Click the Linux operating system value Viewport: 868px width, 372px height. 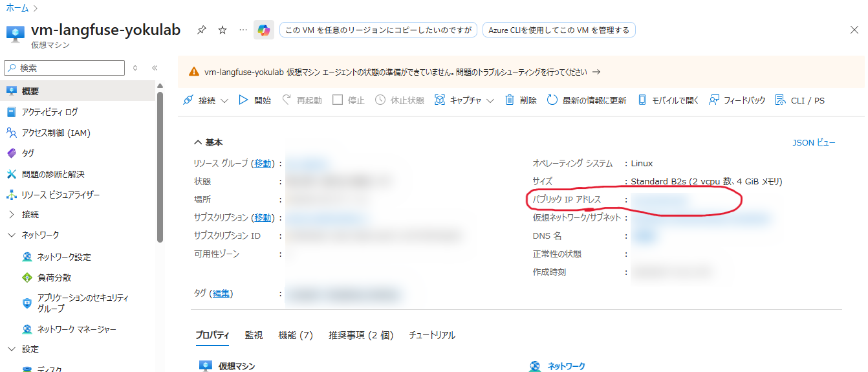642,163
